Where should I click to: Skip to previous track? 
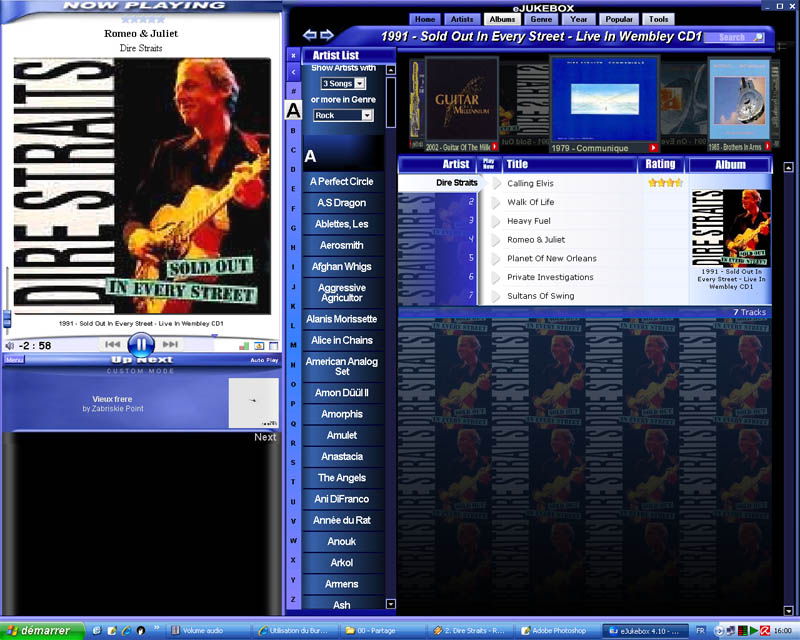(x=112, y=344)
